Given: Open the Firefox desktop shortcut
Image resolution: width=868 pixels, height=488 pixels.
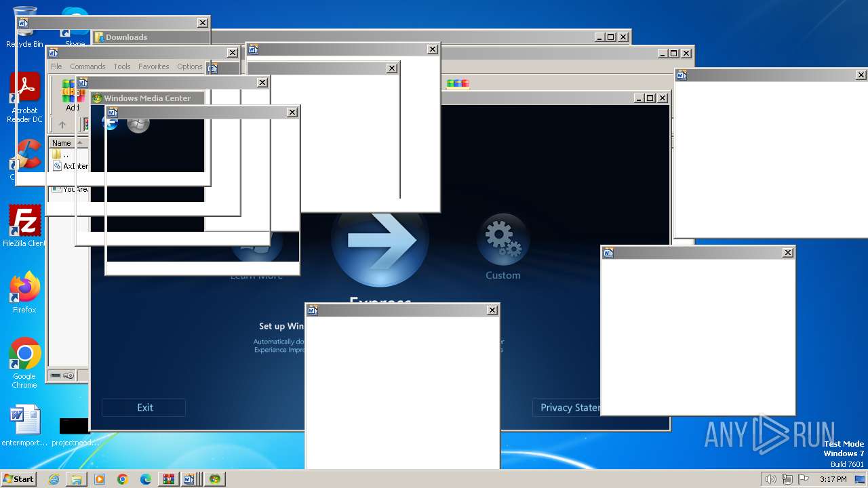Looking at the screenshot, I should pyautogui.click(x=24, y=293).
